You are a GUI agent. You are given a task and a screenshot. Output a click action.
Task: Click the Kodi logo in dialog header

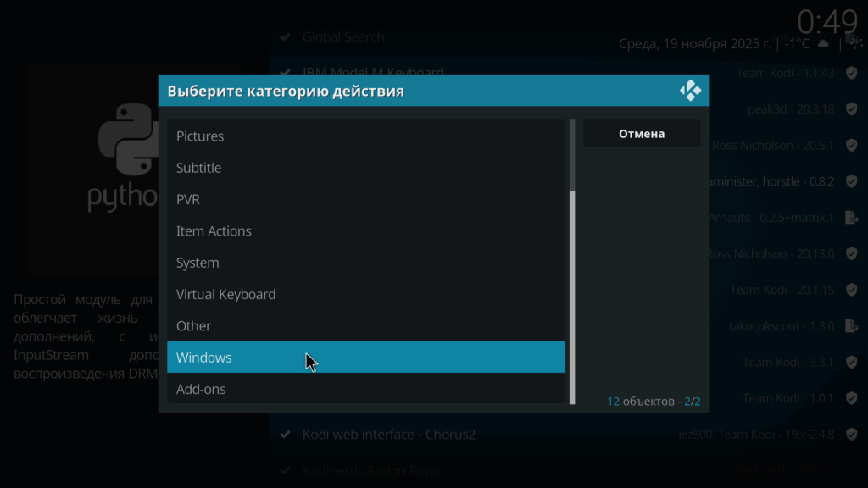point(690,91)
